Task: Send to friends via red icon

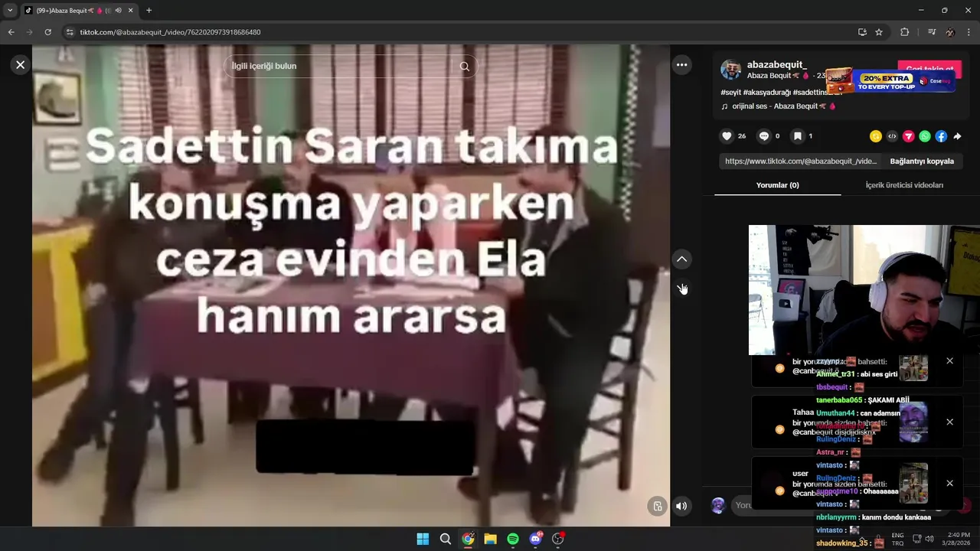Action: click(x=908, y=136)
